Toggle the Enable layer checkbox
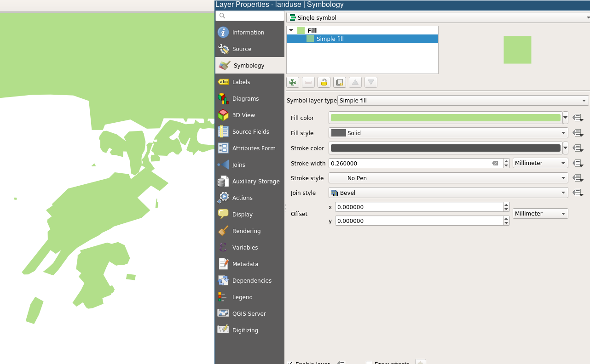Image resolution: width=590 pixels, height=364 pixels. [x=290, y=363]
